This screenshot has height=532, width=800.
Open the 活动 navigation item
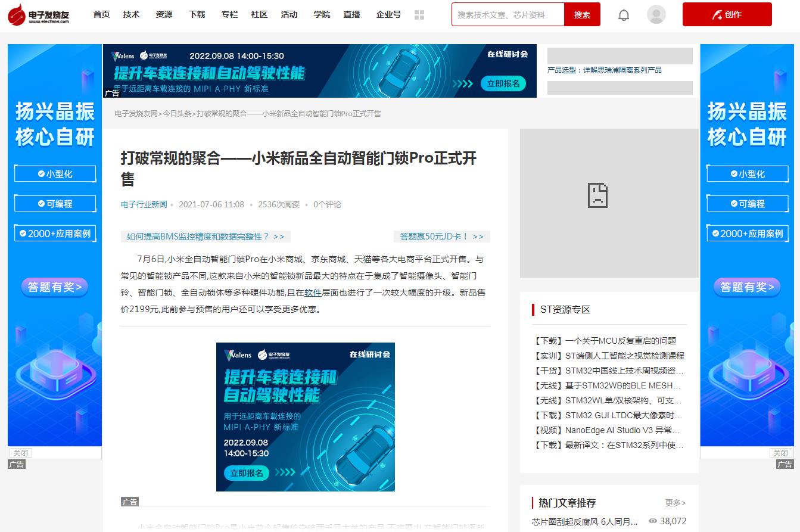click(x=289, y=14)
